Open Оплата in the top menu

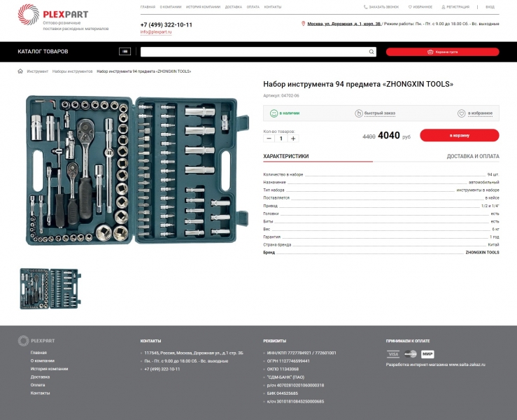pyautogui.click(x=253, y=7)
